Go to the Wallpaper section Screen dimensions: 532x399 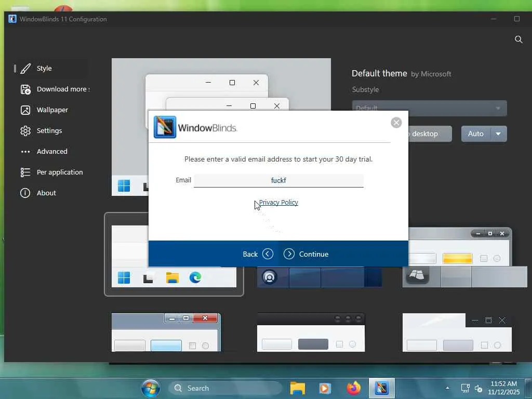point(44,110)
